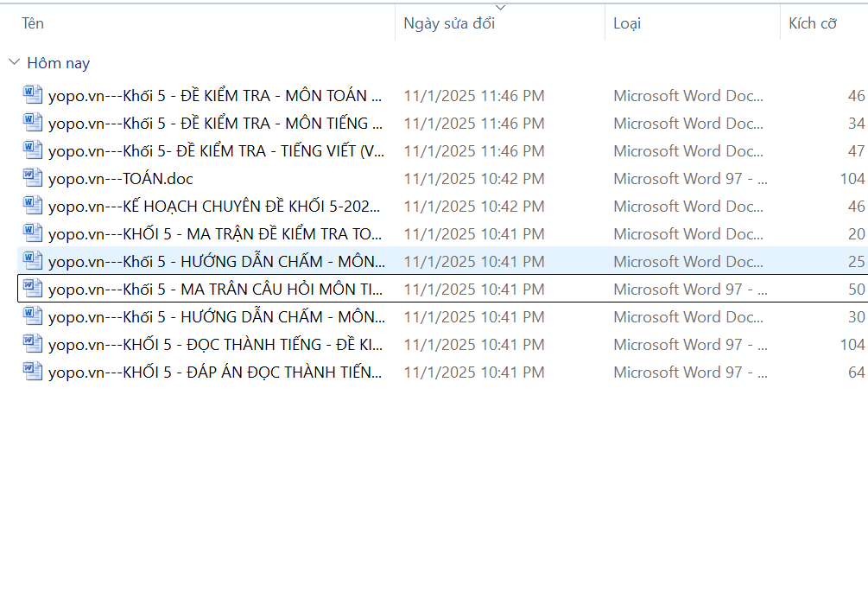Click icon of ĐỀ KIỂM TRA - MÔN TIẾNG file

click(x=33, y=124)
